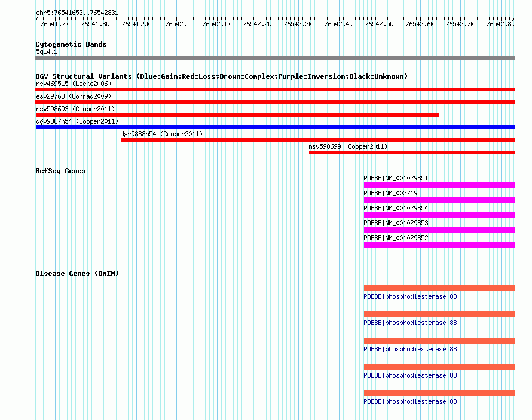Click the DGV Structural Variants track heading
The width and height of the screenshot is (532, 420).
(221, 76)
